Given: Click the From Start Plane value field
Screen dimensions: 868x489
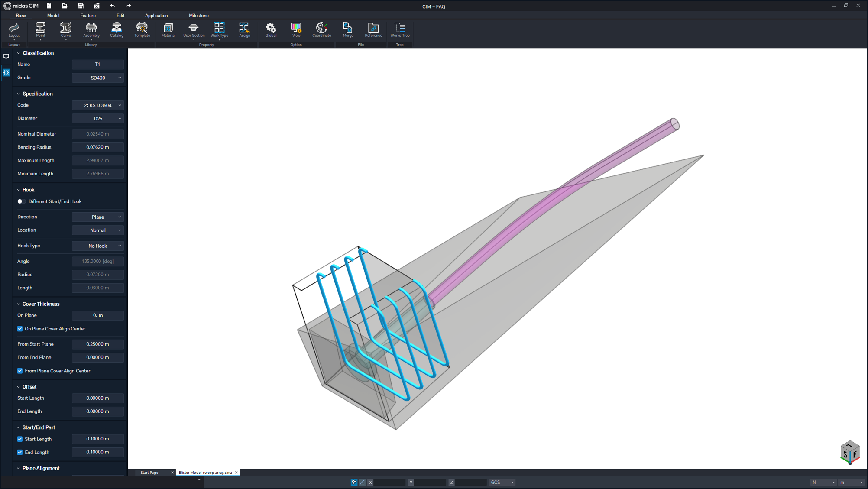Looking at the screenshot, I should point(98,344).
